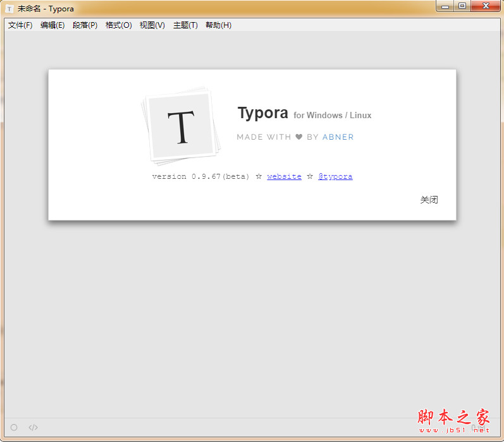Toggle source code mode icon in status bar
This screenshot has width=504, height=443.
coord(33,427)
